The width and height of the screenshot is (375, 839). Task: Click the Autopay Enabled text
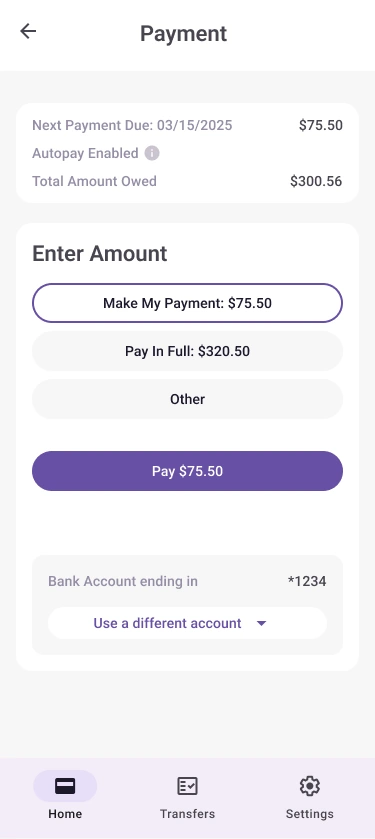[x=86, y=154]
